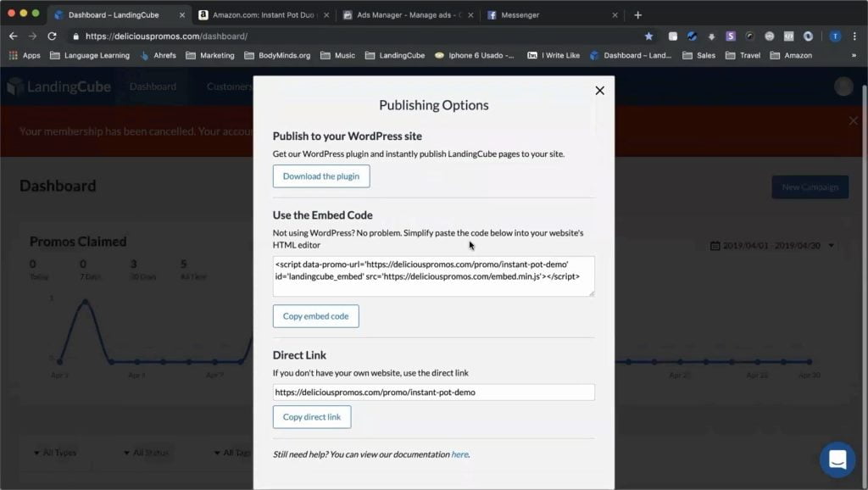
Task: Click the address bar URL
Action: click(x=166, y=36)
